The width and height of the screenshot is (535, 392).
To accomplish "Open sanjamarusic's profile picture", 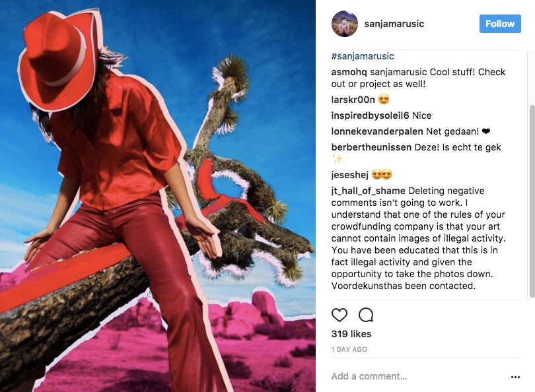I will [345, 24].
